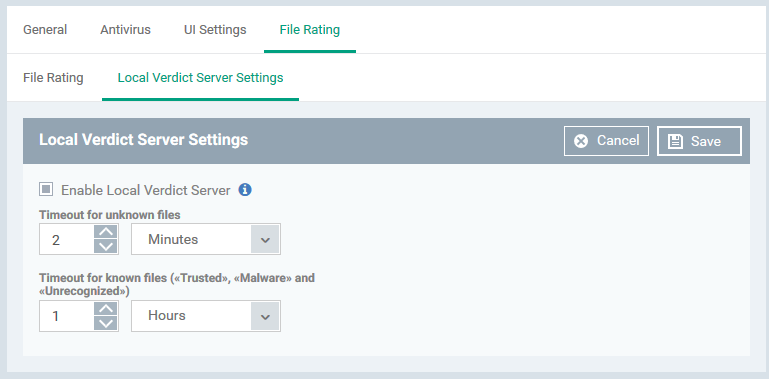Open the Minutes unit dropdown

pyautogui.click(x=206, y=239)
